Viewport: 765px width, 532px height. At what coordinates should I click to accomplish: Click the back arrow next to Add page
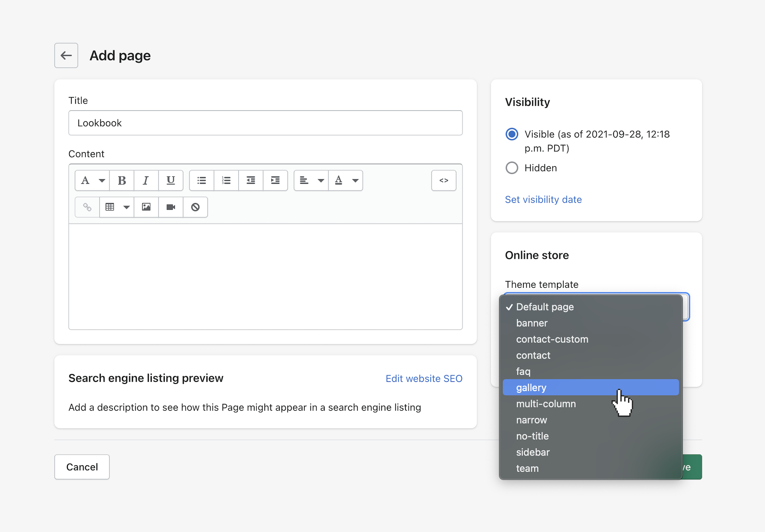(66, 55)
